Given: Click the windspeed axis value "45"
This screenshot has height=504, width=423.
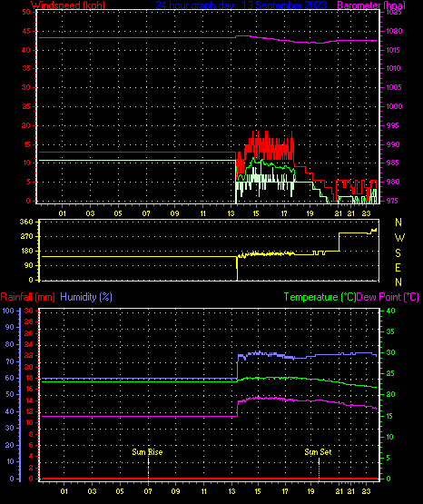Looking at the screenshot, I should pos(26,31).
